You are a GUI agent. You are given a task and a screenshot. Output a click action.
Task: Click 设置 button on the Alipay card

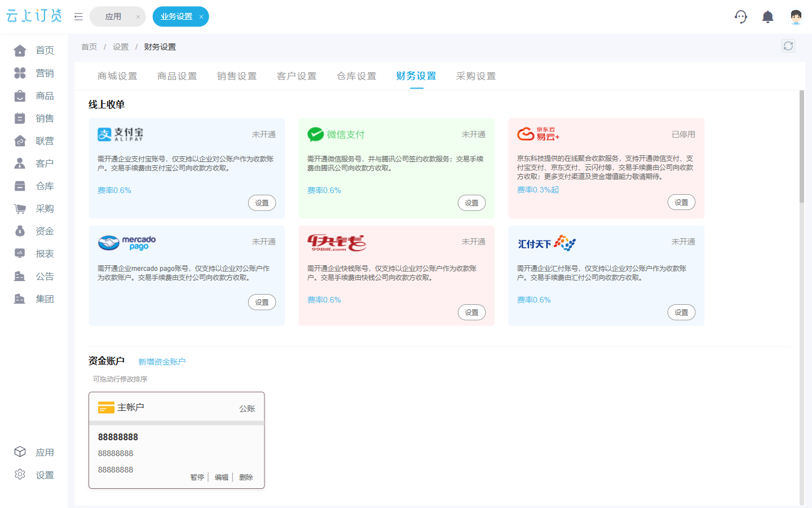click(262, 203)
